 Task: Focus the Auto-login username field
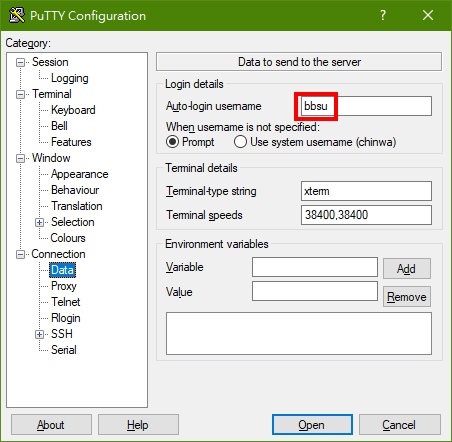coord(366,106)
